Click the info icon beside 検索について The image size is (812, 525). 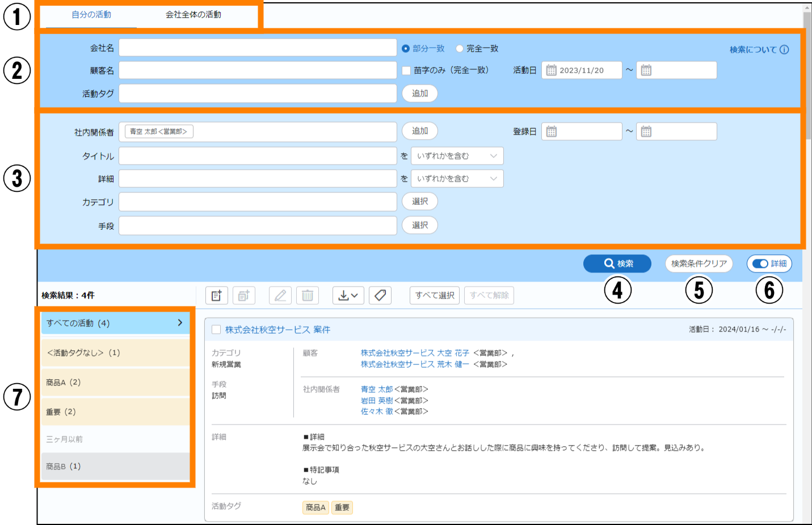[784, 49]
